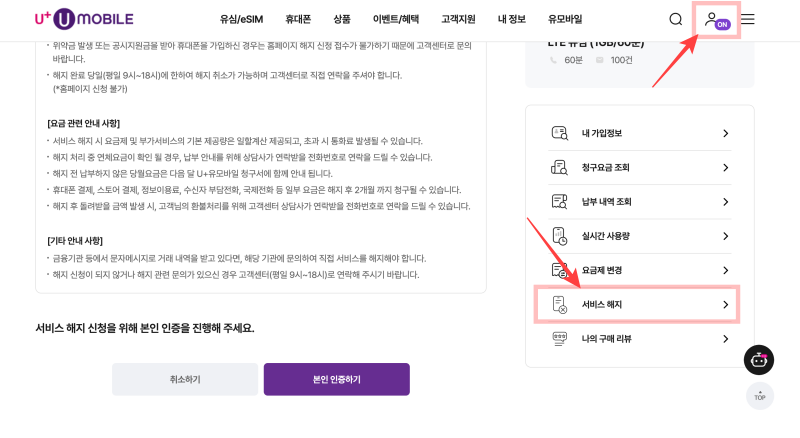Open the 이벤트/혜택 menu
This screenshot has width=800, height=438.
(396, 19)
